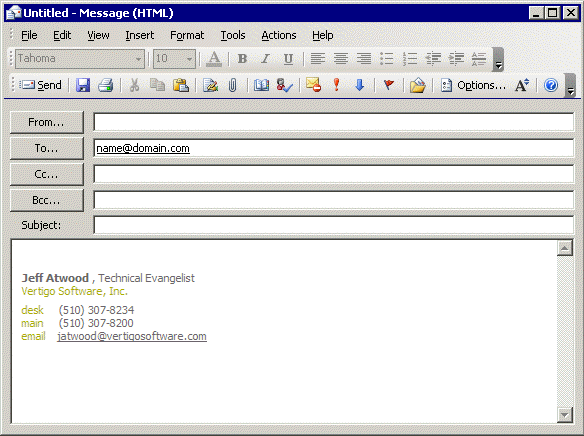
Task: Open the Actions menu
Action: pyautogui.click(x=279, y=35)
